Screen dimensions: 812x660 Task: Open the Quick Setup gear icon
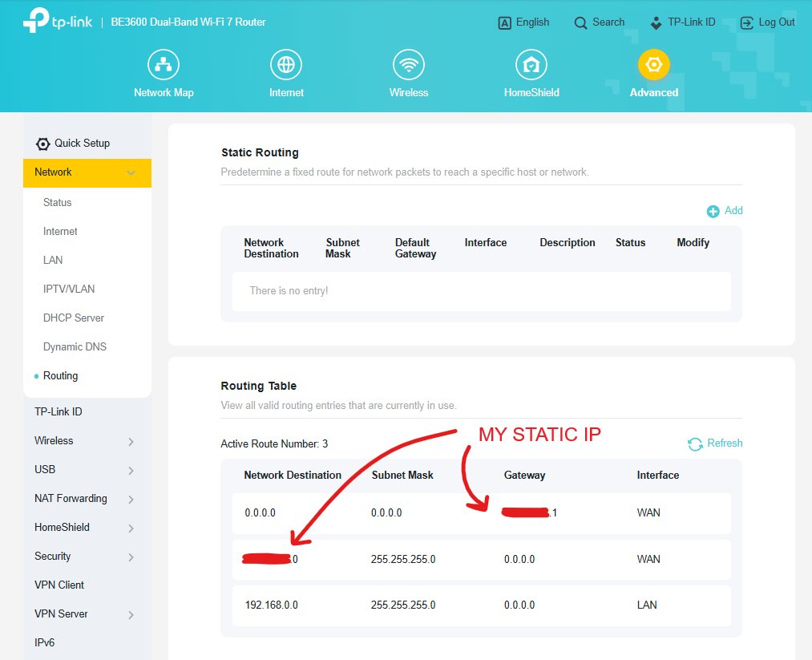[x=43, y=144]
